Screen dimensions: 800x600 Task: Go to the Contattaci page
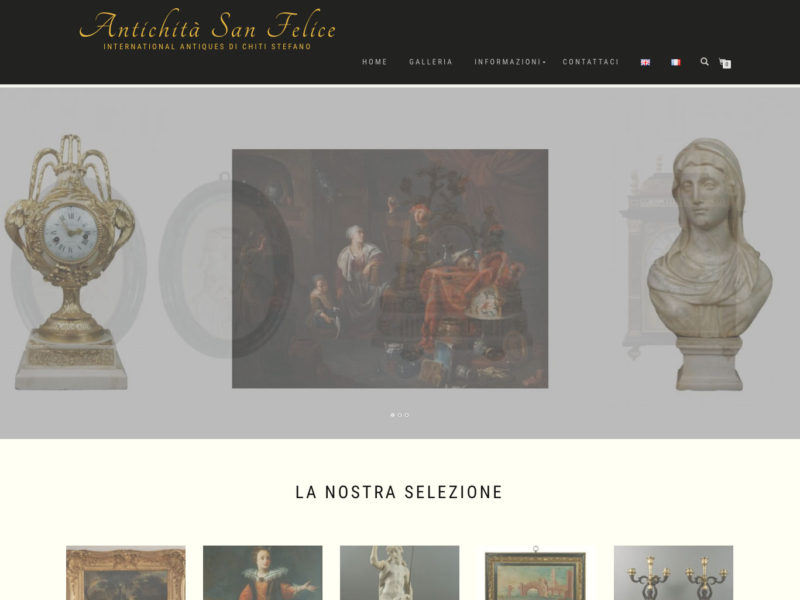(590, 62)
